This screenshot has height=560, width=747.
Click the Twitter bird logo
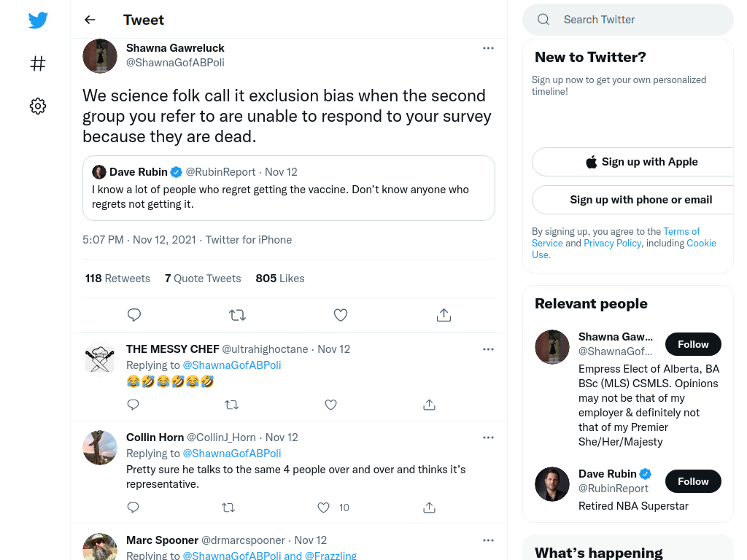(38, 20)
